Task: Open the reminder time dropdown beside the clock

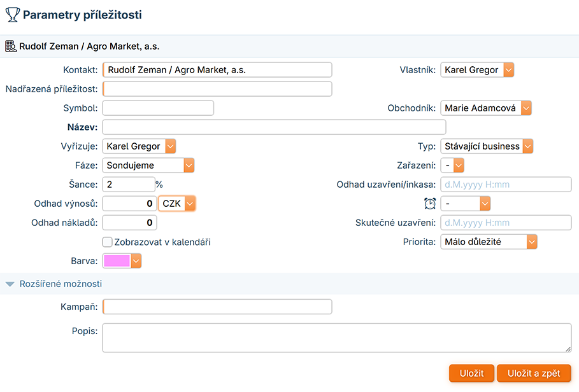Action: [x=466, y=204]
